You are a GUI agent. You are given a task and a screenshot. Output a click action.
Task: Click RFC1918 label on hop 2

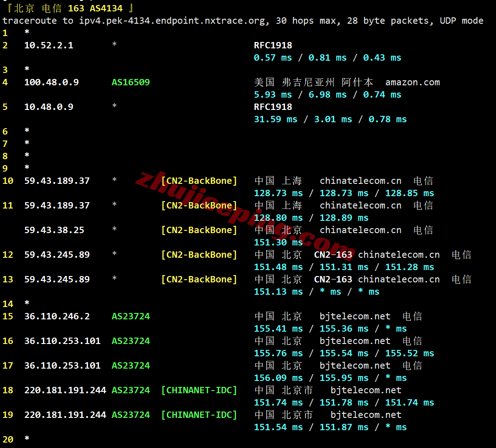(273, 45)
